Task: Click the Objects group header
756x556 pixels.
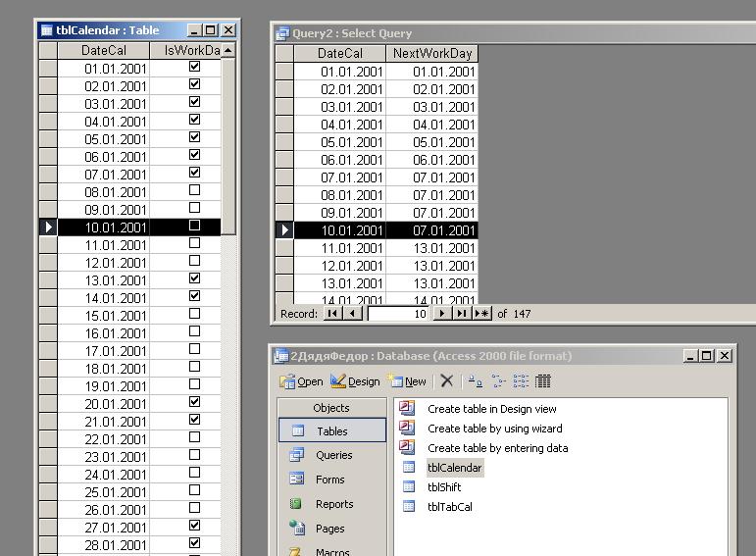Action: coord(331,408)
